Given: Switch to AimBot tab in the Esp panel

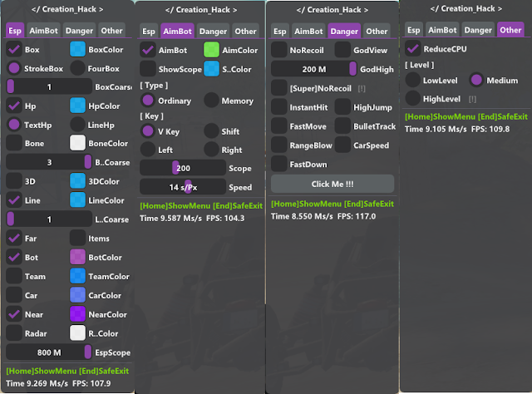Looking at the screenshot, I should pyautogui.click(x=43, y=31).
